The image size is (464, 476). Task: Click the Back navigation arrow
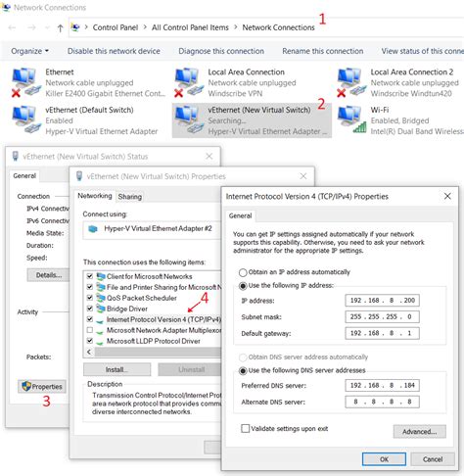coord(13,27)
